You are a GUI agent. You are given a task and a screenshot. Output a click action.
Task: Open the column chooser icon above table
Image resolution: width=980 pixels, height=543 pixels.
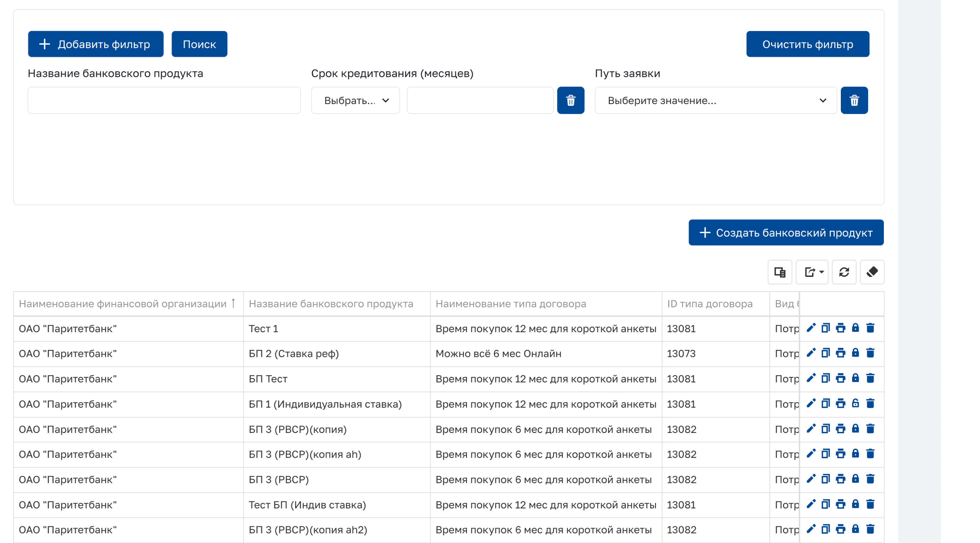click(x=779, y=272)
